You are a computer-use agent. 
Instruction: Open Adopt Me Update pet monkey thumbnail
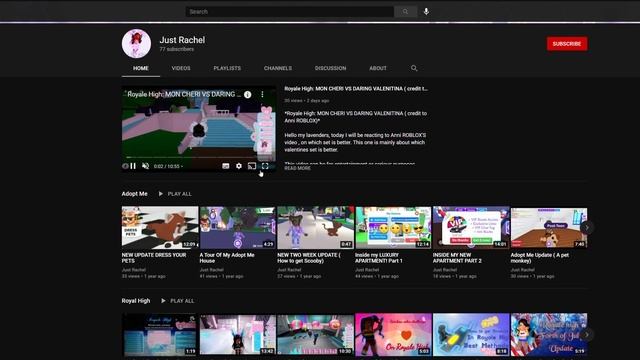point(549,228)
